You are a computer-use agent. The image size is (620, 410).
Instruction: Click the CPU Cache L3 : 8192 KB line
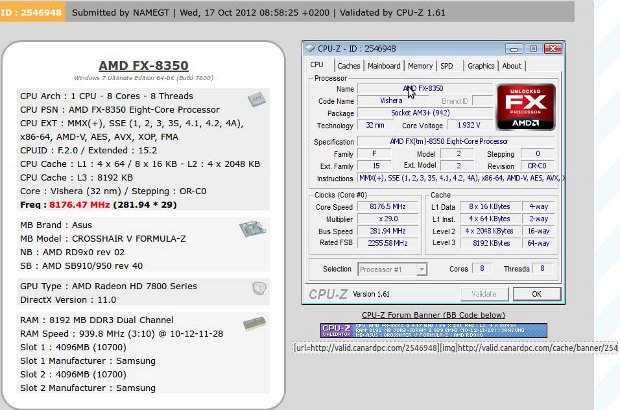click(x=76, y=178)
